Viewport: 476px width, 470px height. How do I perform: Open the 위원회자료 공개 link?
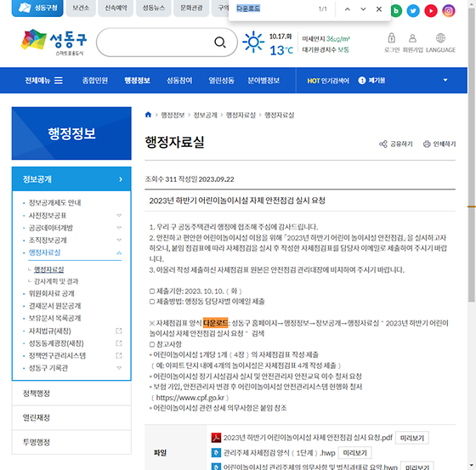tap(51, 293)
